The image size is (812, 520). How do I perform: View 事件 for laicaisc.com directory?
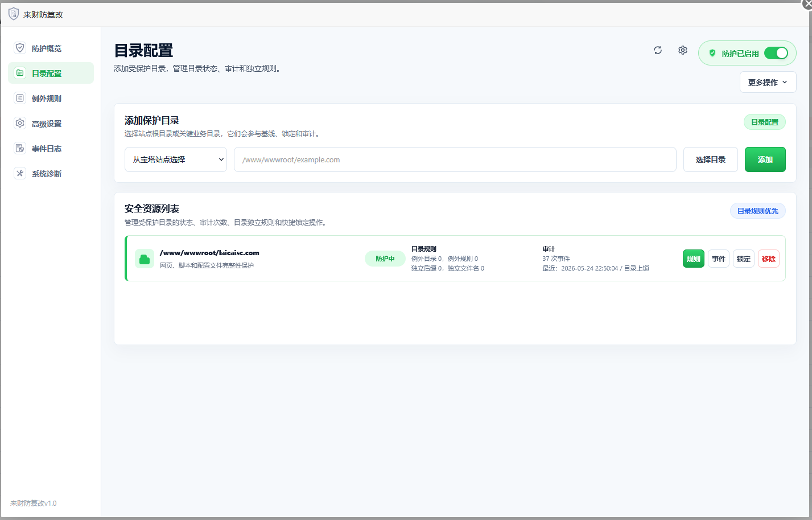[x=718, y=259]
